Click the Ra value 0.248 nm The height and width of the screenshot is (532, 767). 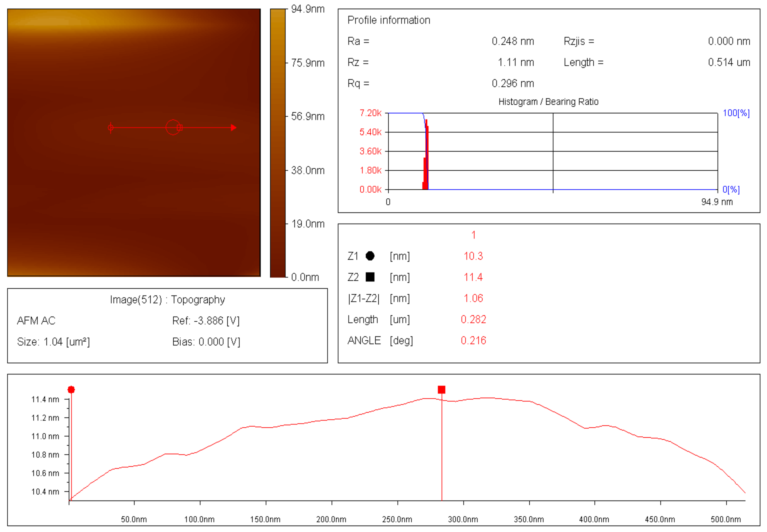(x=512, y=41)
